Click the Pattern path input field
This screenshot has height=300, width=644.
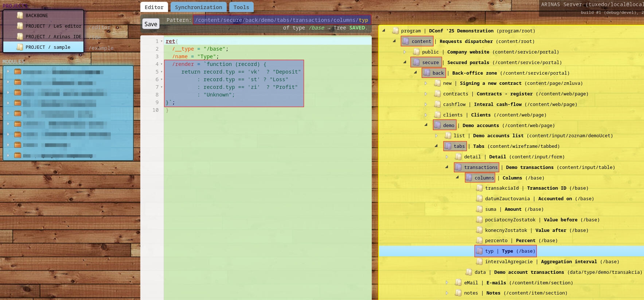[x=281, y=20]
